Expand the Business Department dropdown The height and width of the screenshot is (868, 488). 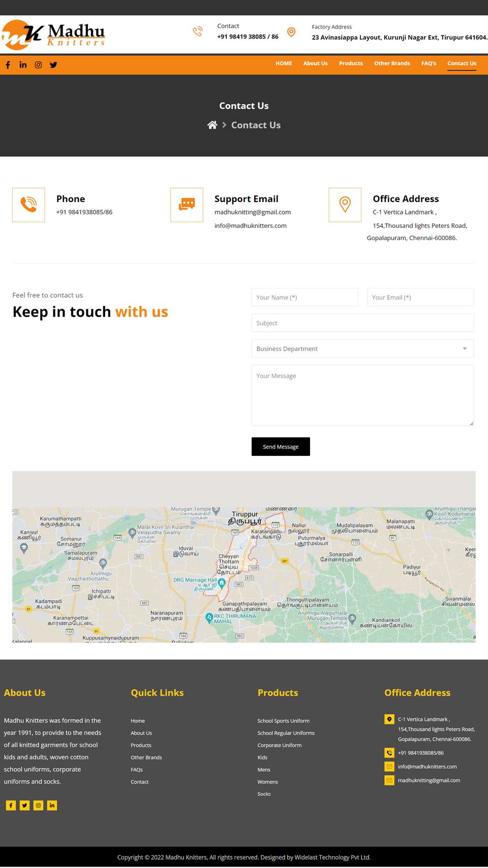coord(362,349)
